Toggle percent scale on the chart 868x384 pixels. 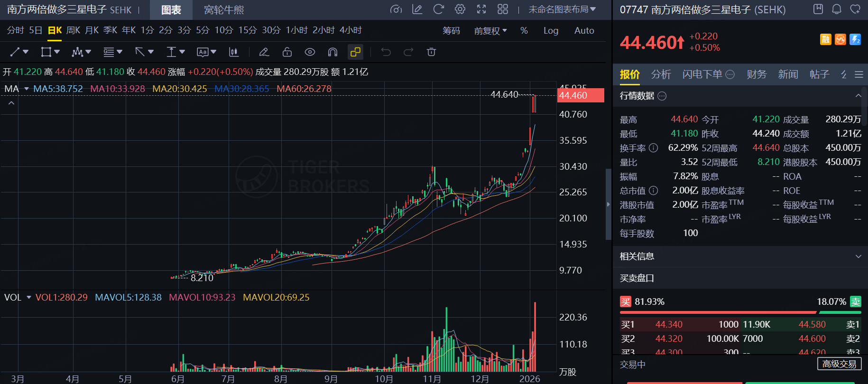(x=524, y=31)
